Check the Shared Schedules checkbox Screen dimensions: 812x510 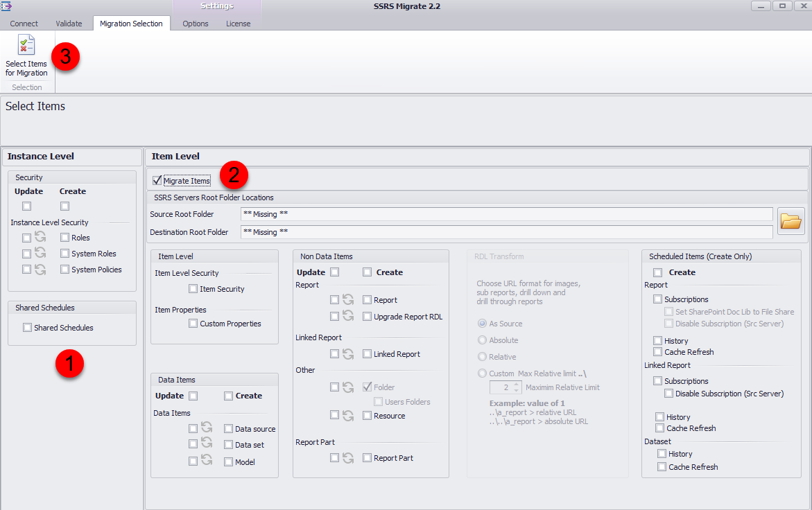click(x=28, y=328)
